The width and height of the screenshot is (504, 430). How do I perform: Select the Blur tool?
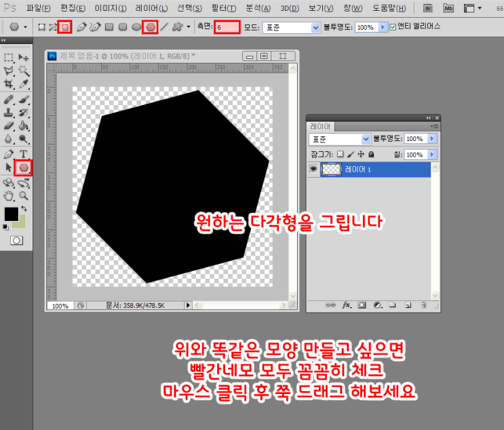tap(8, 139)
